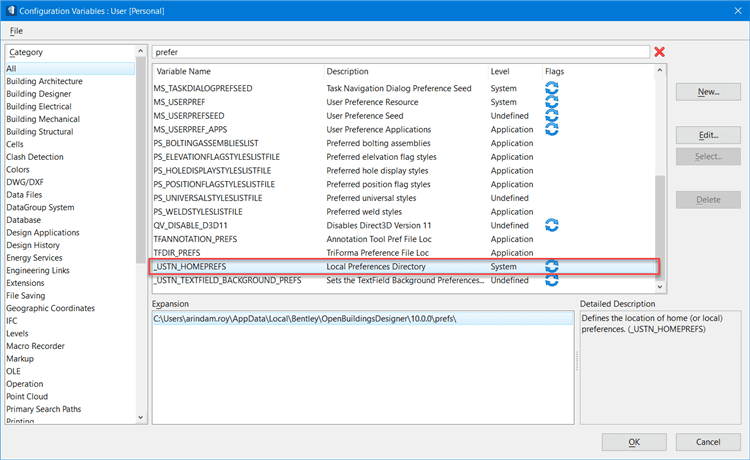The image size is (750, 460).
Task: Confirm with the OK button
Action: pyautogui.click(x=633, y=442)
